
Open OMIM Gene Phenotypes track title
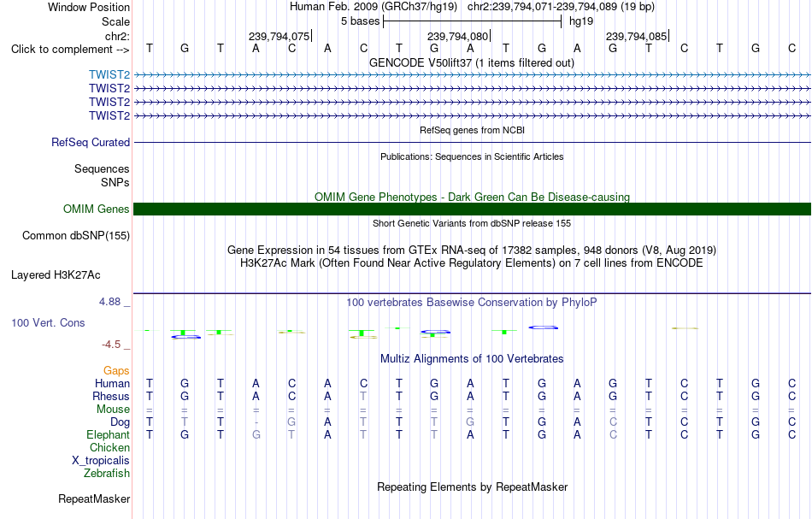pyautogui.click(x=472, y=197)
